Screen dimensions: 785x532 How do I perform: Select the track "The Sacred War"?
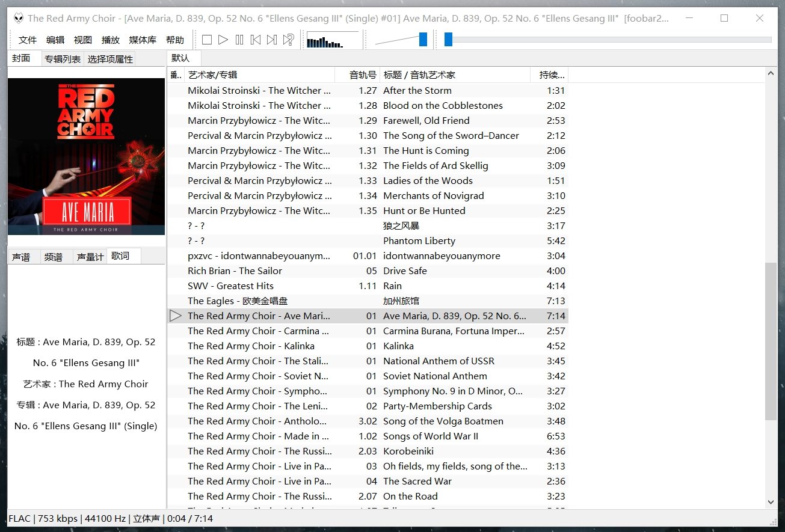pos(368,481)
